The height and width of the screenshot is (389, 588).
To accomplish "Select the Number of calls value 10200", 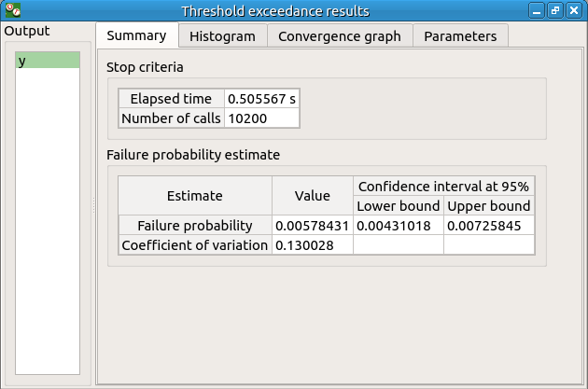I will point(262,118).
